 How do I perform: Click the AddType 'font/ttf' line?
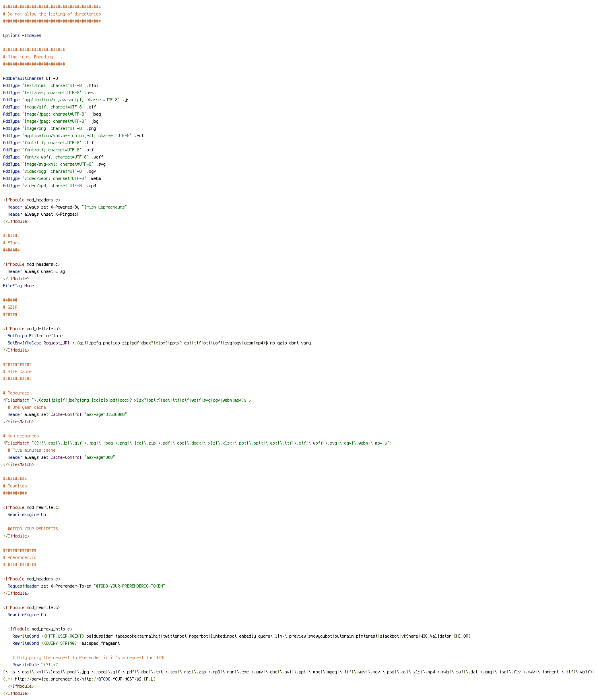click(48, 143)
